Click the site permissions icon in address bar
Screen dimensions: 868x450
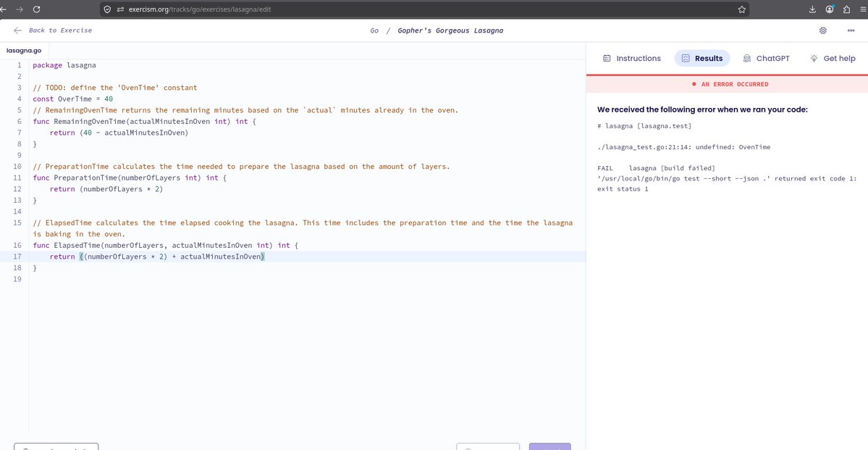[x=120, y=9]
